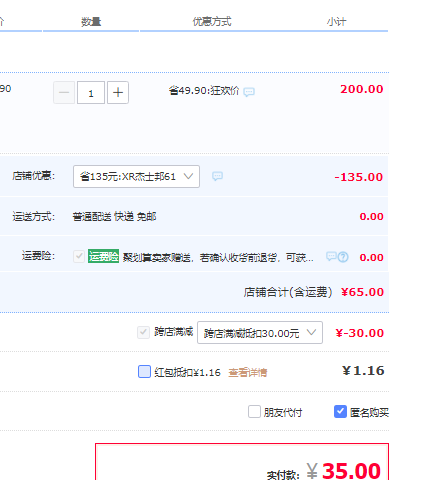The image size is (437, 480).
Task: Click the green 运费险 badge
Action: pyautogui.click(x=103, y=256)
